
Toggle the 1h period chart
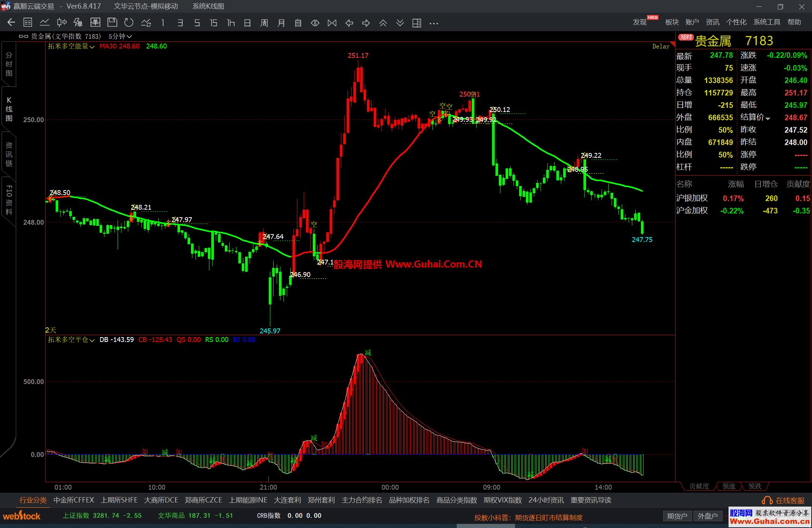[231, 23]
